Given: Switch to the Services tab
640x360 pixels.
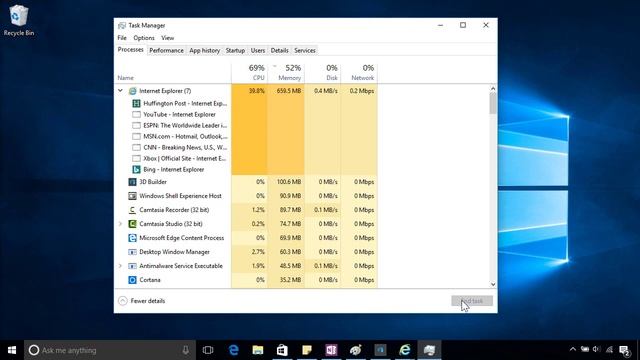Looking at the screenshot, I should pos(305,51).
